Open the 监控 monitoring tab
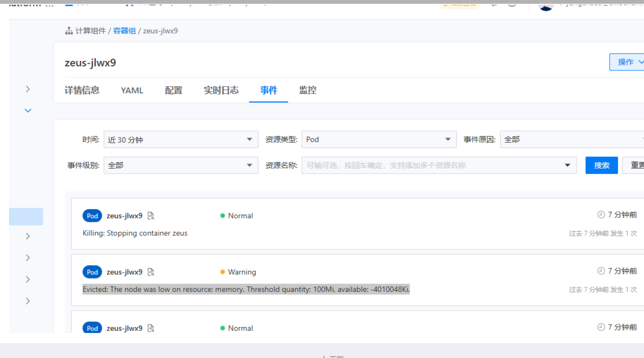The width and height of the screenshot is (644, 358). (x=307, y=90)
